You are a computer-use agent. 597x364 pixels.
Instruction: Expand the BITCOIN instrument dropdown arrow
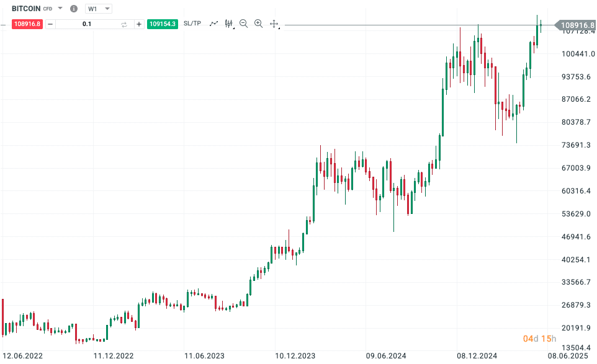click(60, 8)
